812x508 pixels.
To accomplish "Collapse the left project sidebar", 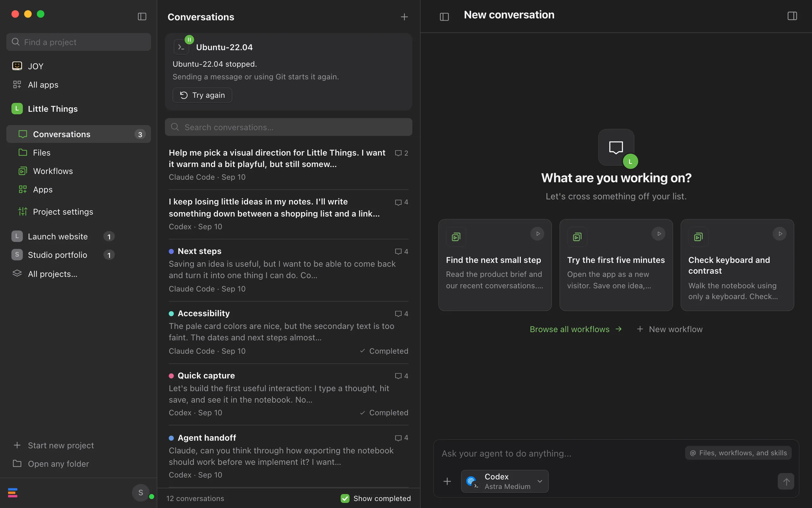I will (142, 17).
